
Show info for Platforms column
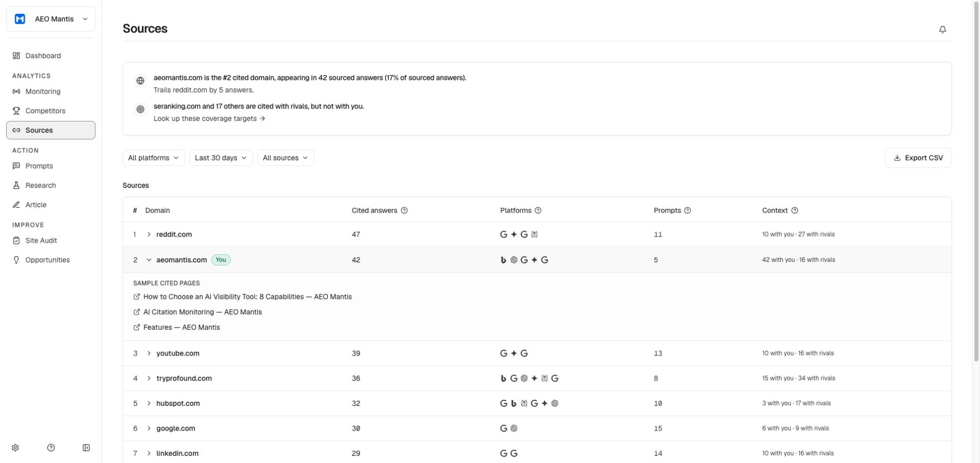click(538, 210)
